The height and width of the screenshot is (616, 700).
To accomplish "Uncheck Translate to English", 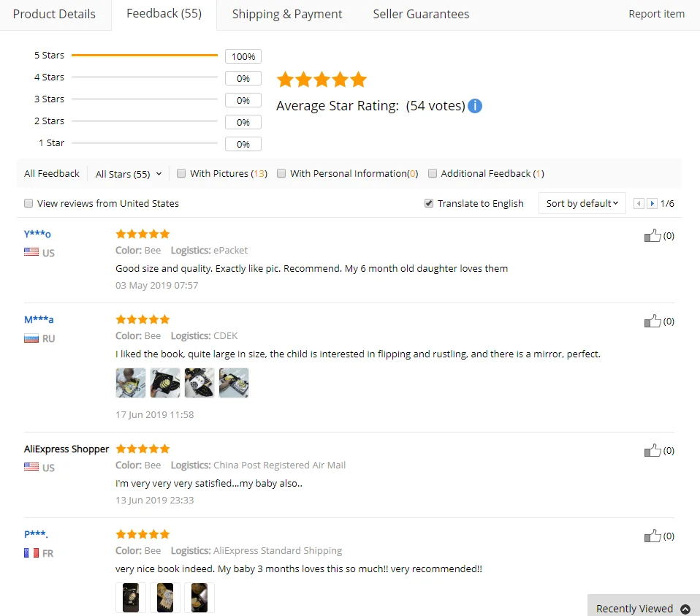I will 429,203.
